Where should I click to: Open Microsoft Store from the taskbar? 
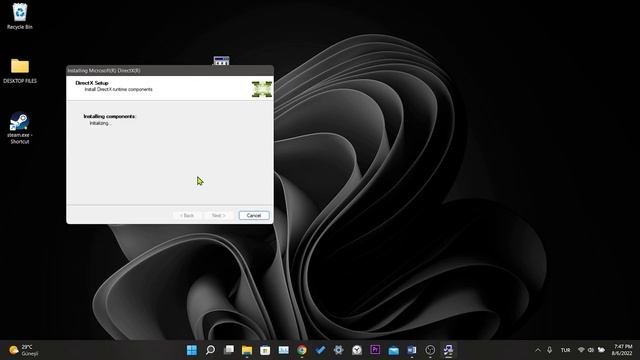265,350
